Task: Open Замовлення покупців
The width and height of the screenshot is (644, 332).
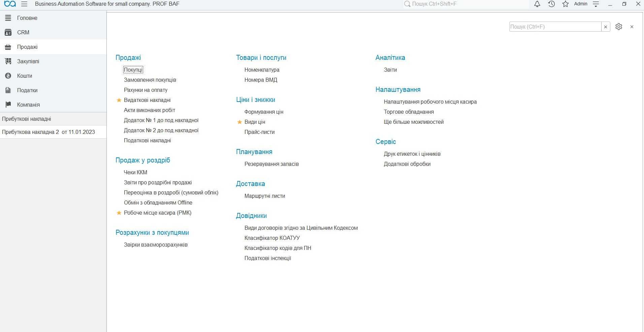Action: [150, 80]
